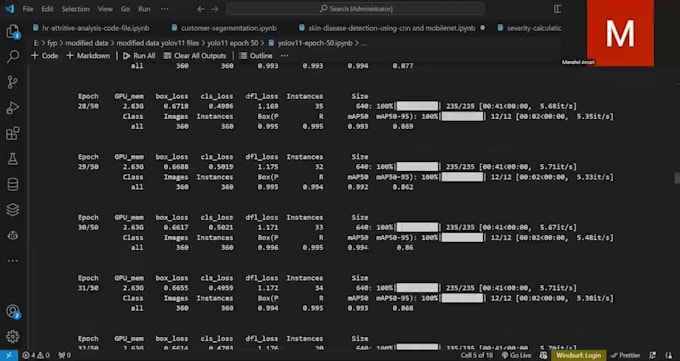Show more menu bar items ellipsis
The image size is (680, 361).
pos(164,9)
